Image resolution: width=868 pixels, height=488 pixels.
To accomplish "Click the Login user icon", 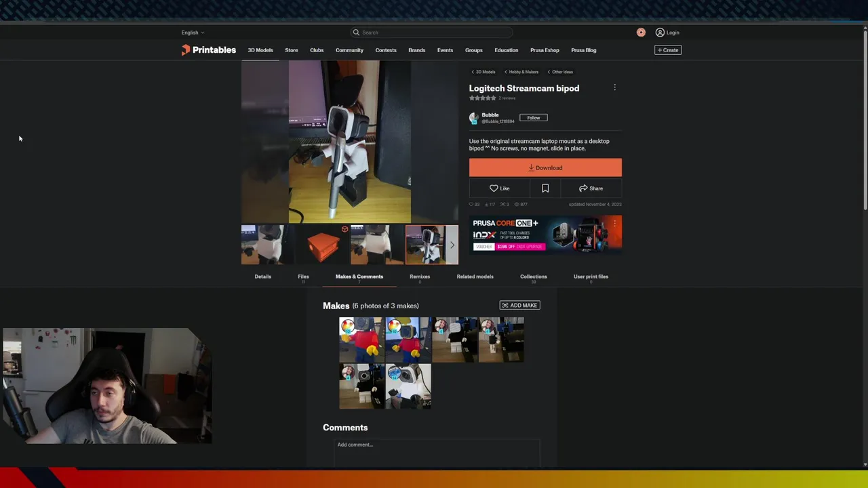I will pos(660,33).
